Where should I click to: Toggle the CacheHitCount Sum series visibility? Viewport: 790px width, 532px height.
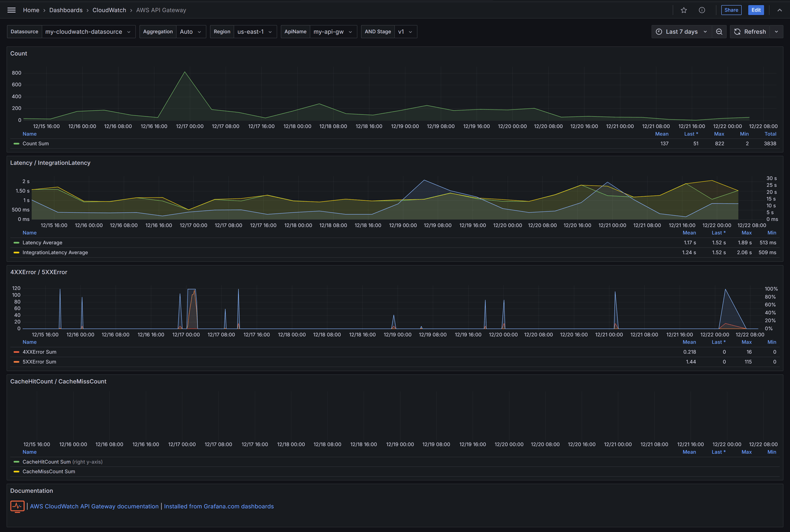tap(46, 461)
